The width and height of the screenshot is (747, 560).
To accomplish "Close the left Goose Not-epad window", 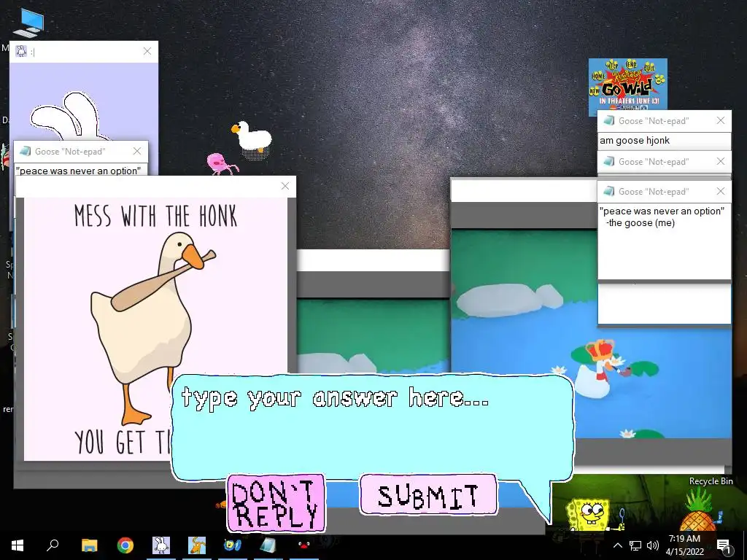I will (137, 151).
